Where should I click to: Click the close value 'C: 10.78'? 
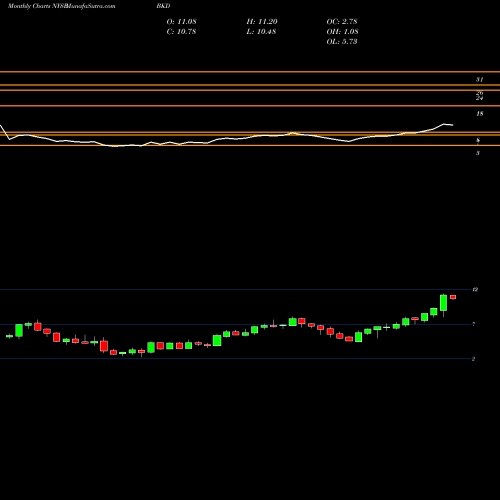pyautogui.click(x=181, y=32)
